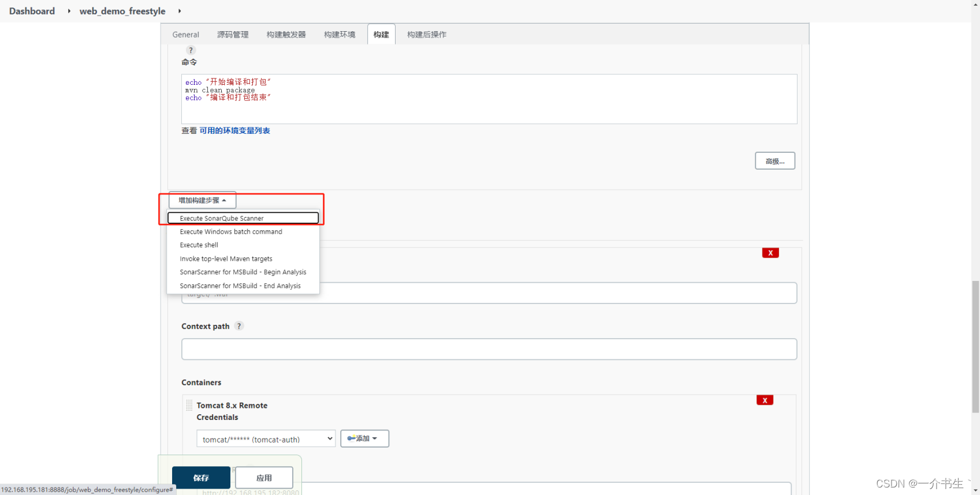Open the Add credentials dropdown button
The image size is (980, 495).
364,438
